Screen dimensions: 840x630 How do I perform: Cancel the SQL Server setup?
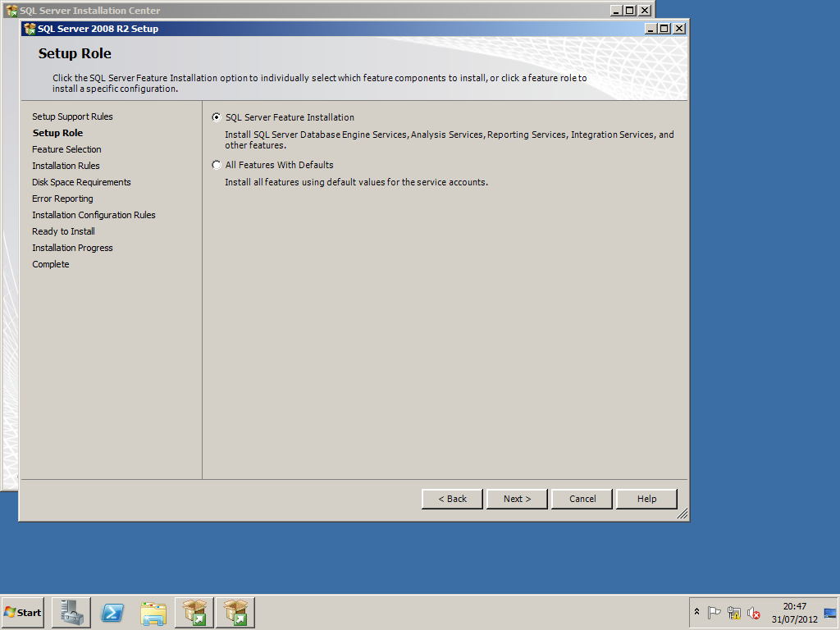pyautogui.click(x=582, y=499)
